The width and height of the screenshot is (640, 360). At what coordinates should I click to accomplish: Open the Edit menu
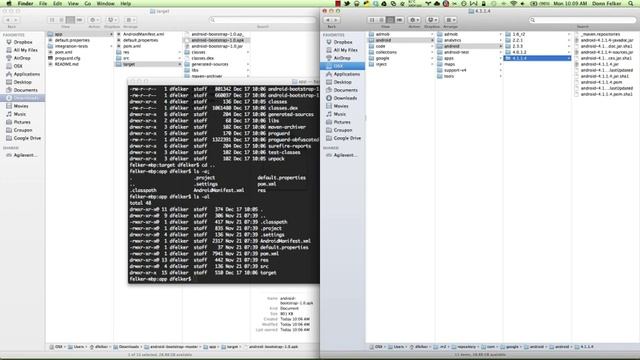58,3
